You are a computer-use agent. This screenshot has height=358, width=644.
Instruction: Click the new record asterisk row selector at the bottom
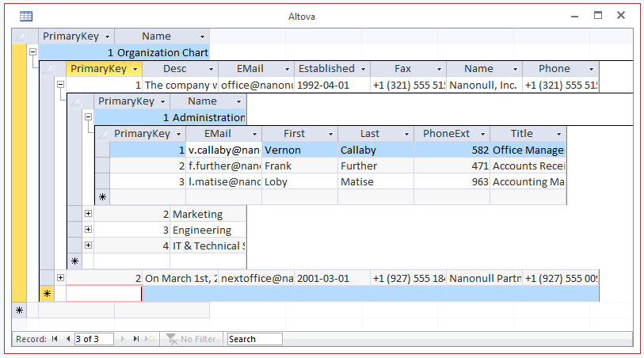20,310
